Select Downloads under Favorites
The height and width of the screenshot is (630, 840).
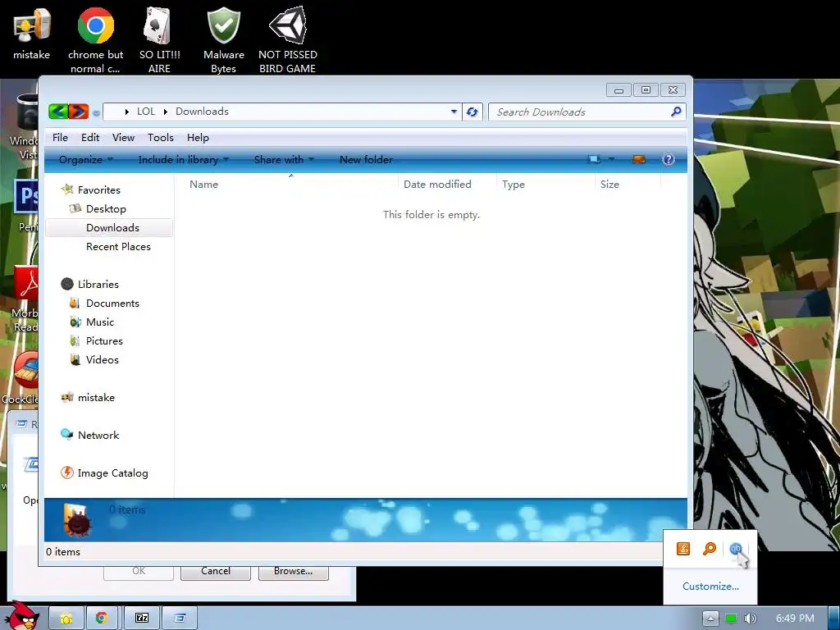tap(109, 228)
